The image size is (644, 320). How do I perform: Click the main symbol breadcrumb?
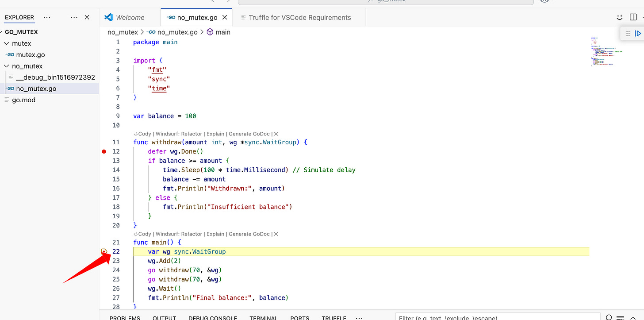click(x=223, y=32)
